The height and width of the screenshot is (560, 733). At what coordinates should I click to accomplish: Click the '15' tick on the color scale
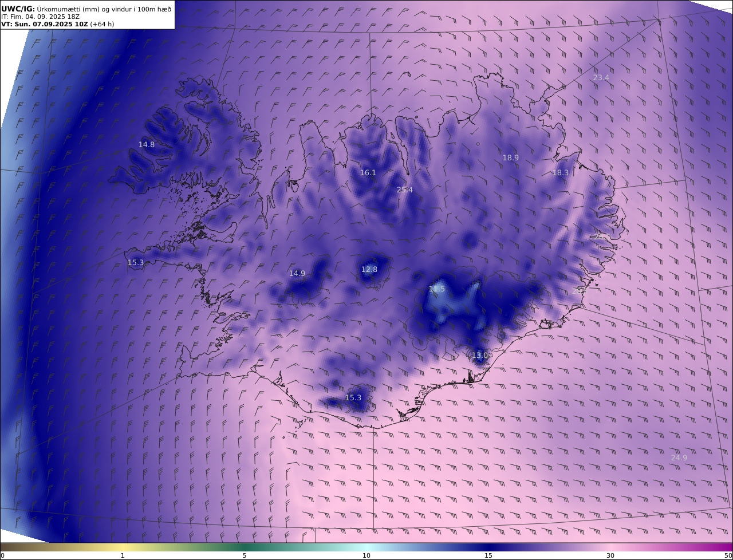(488, 555)
